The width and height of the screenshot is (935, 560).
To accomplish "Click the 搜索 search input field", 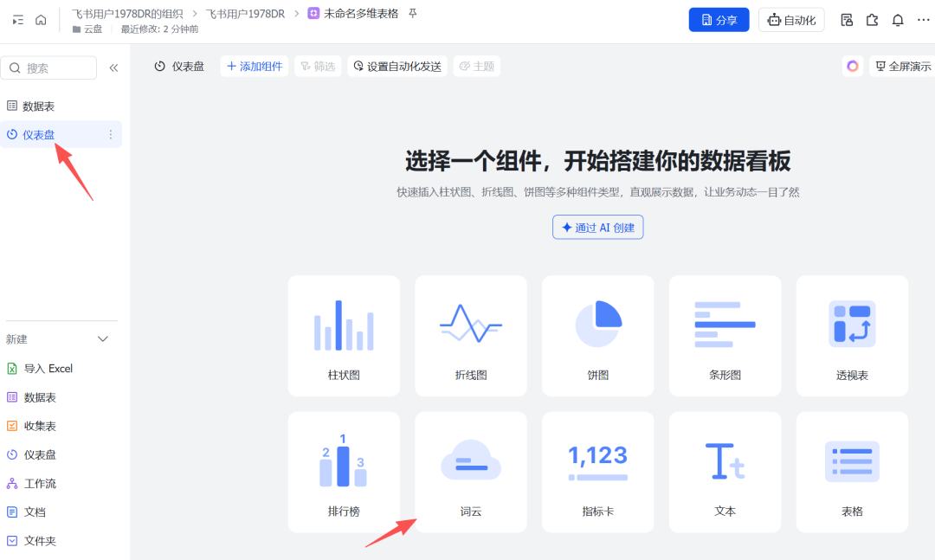I will click(x=49, y=67).
